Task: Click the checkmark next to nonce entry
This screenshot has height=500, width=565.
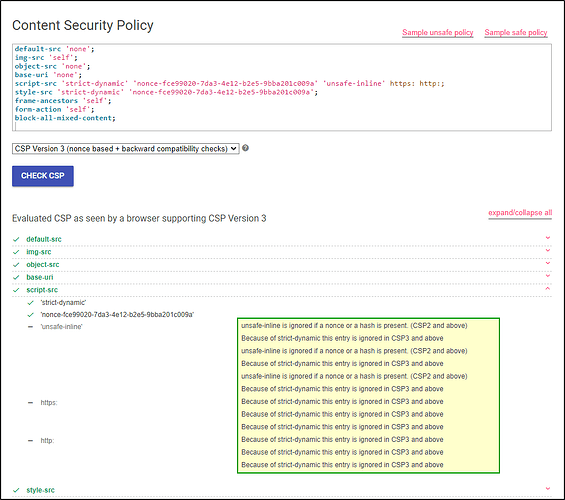Action: pos(31,315)
